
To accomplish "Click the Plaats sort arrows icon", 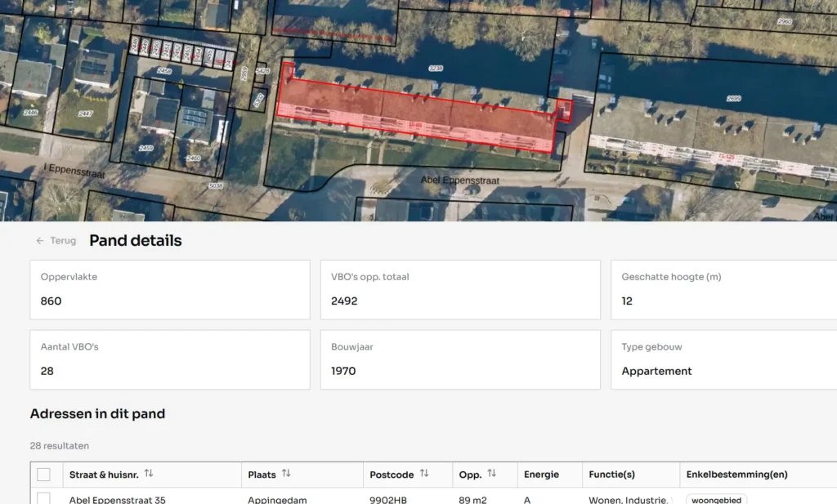I will click(x=286, y=474).
